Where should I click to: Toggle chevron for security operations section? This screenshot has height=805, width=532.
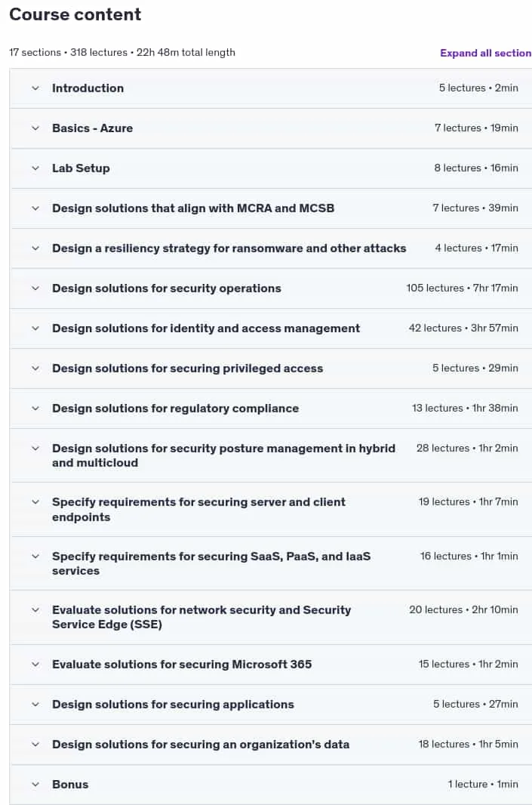coord(35,288)
